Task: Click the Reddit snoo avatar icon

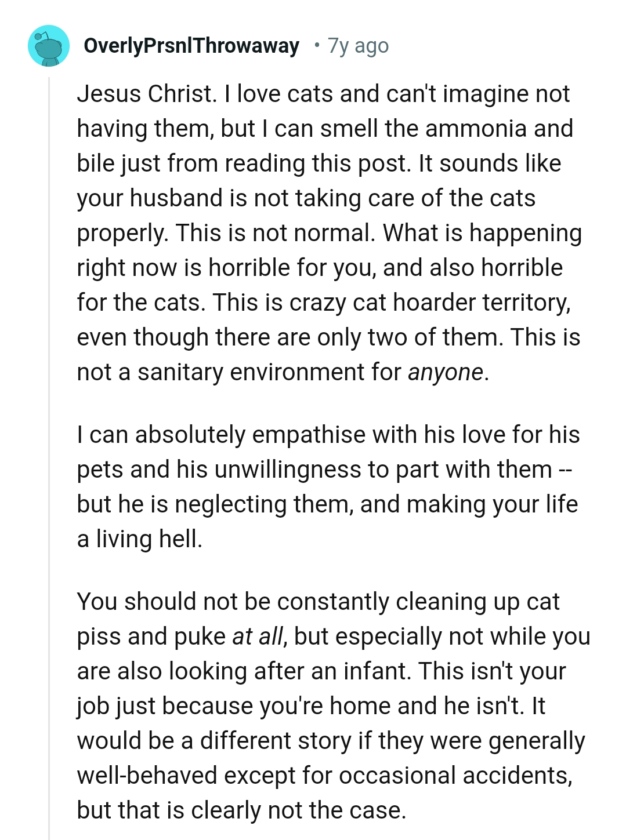Action: tap(49, 46)
